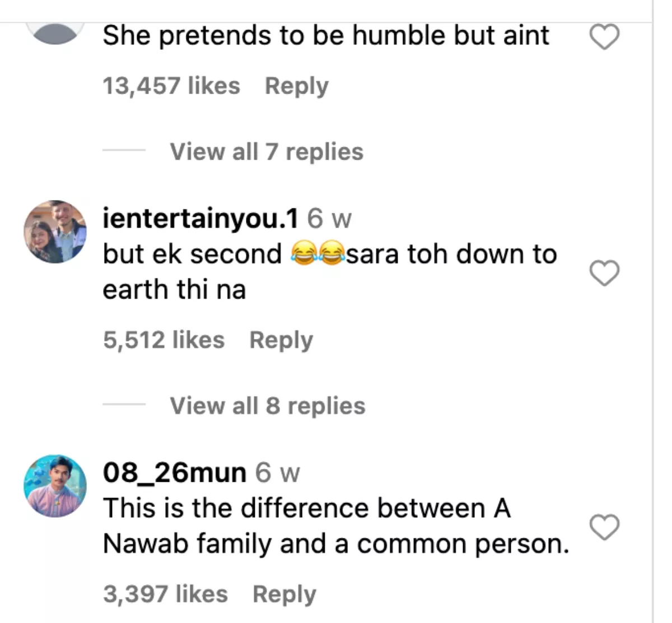Like ientertainyou.1's comment with the heart
The height and width of the screenshot is (623, 672).
[x=605, y=273]
